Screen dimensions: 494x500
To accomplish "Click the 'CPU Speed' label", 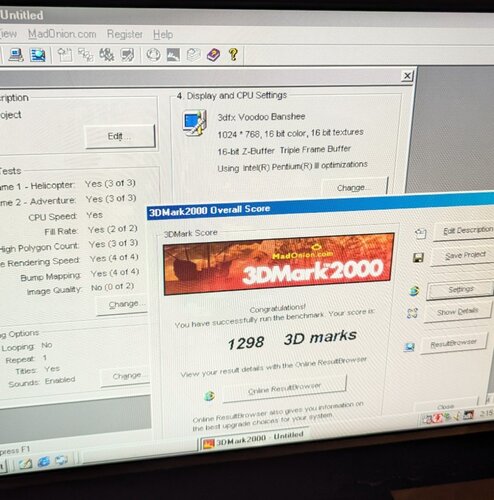I will tap(52, 217).
